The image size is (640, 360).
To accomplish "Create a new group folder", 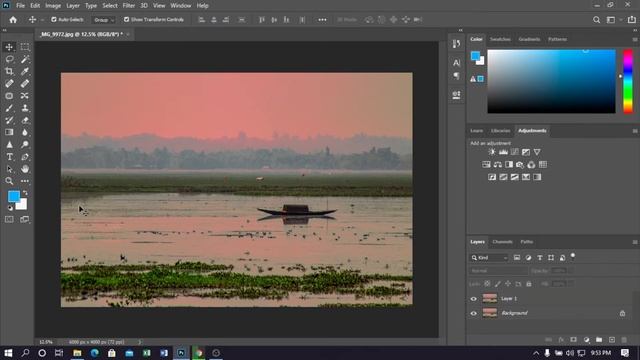I will [x=599, y=340].
